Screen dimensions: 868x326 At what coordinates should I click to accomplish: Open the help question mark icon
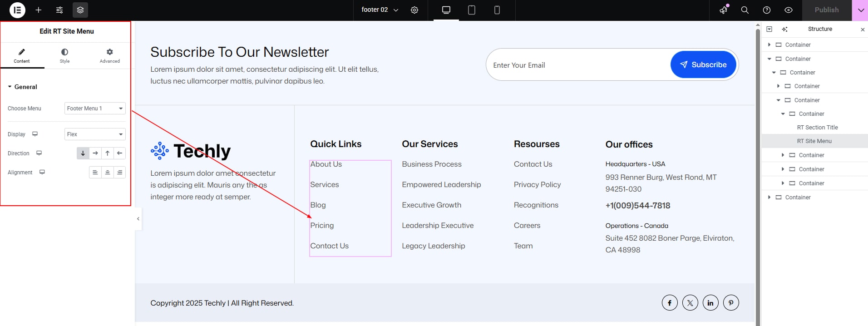(767, 10)
